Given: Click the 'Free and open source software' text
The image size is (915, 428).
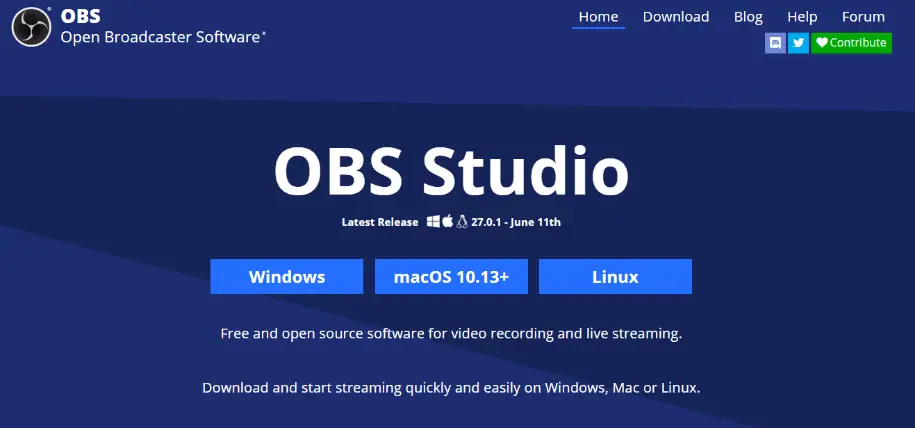Looking at the screenshot, I should pyautogui.click(x=451, y=334).
